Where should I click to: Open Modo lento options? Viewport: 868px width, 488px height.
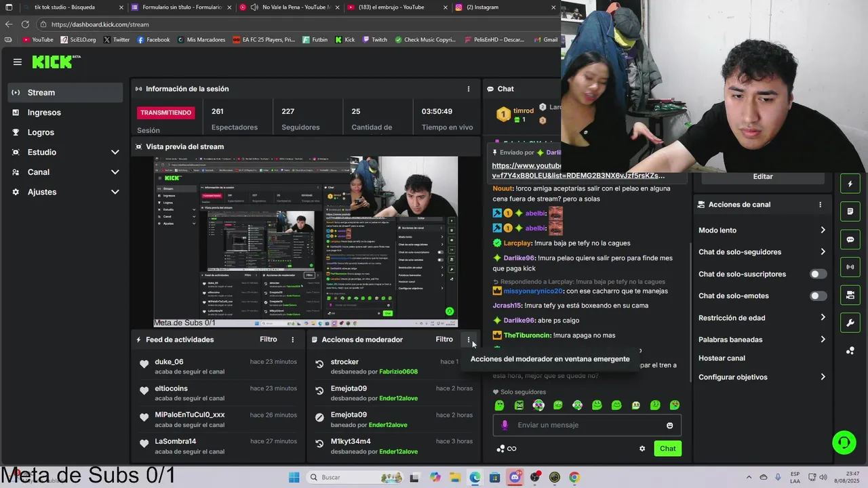pos(762,230)
